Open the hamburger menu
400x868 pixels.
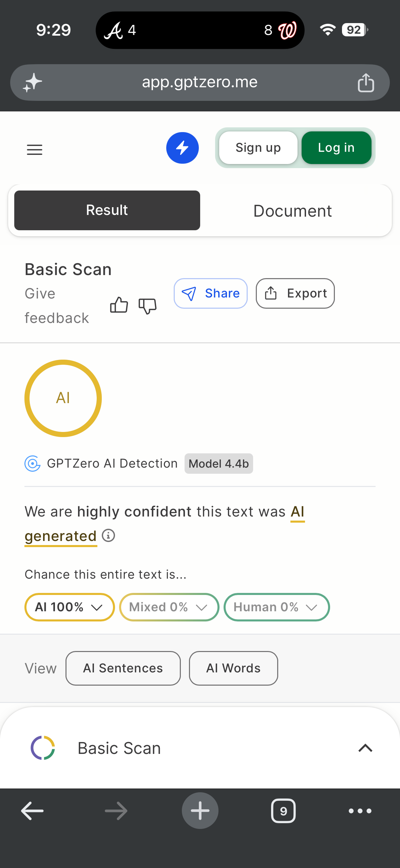[x=35, y=149]
